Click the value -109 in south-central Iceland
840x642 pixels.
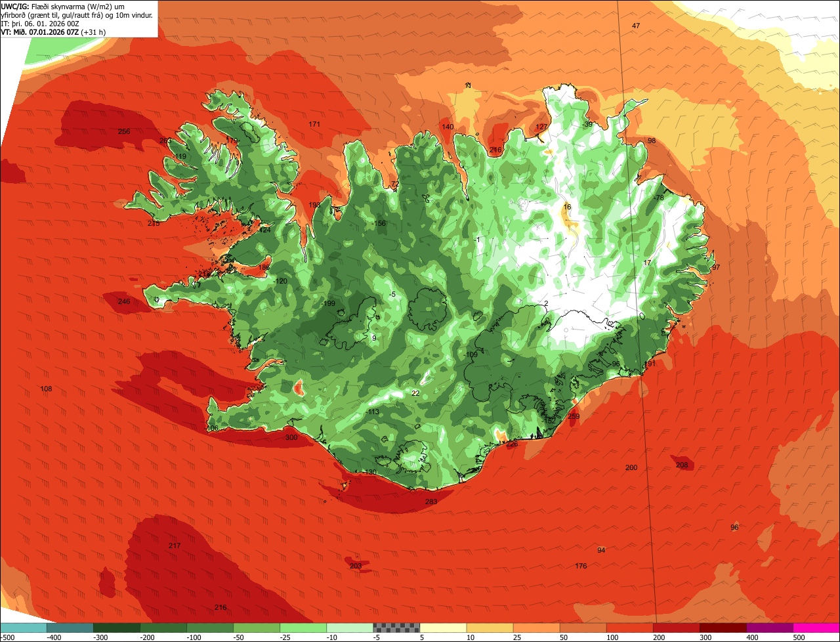pyautogui.click(x=471, y=355)
